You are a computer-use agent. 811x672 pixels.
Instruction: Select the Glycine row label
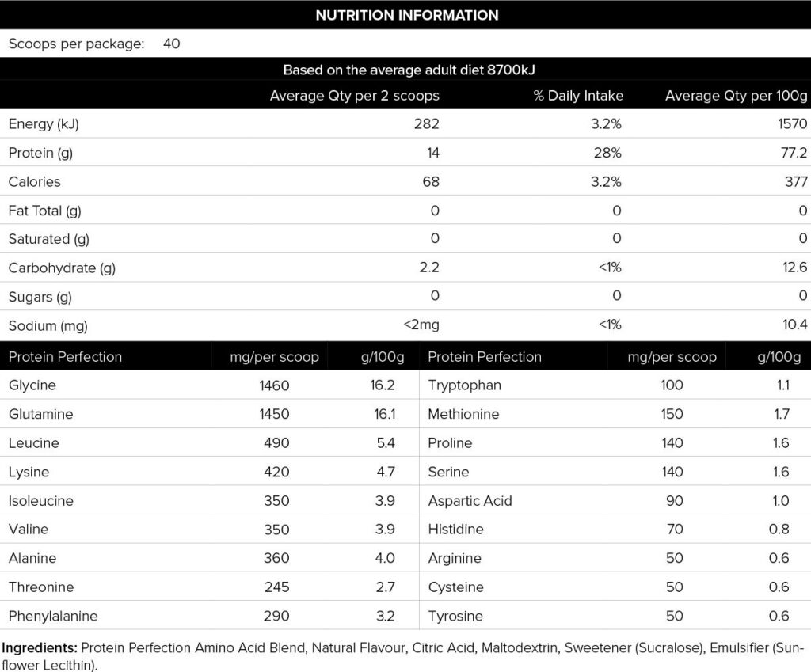click(x=32, y=385)
